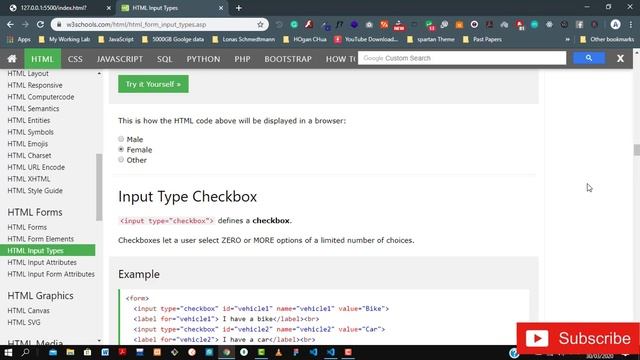Screen dimensions: 640x360
Task: Open the BOOTSTRAP section in the nav
Action: [x=288, y=59]
